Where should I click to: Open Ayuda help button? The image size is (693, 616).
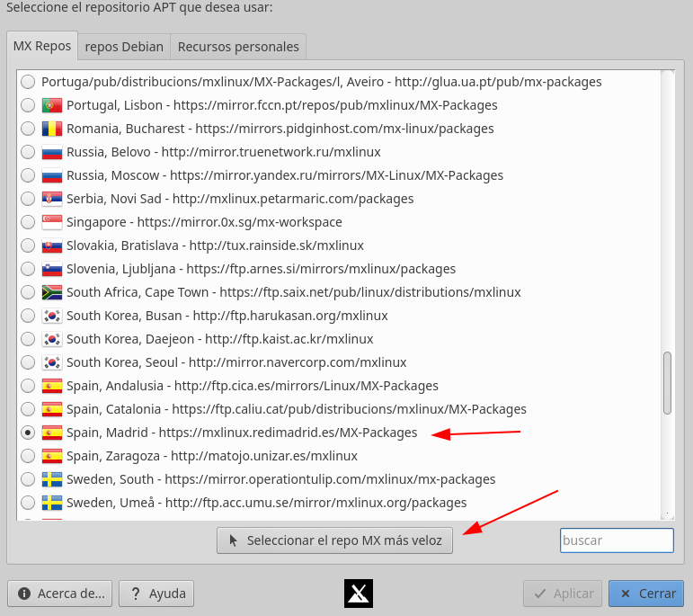tap(156, 594)
